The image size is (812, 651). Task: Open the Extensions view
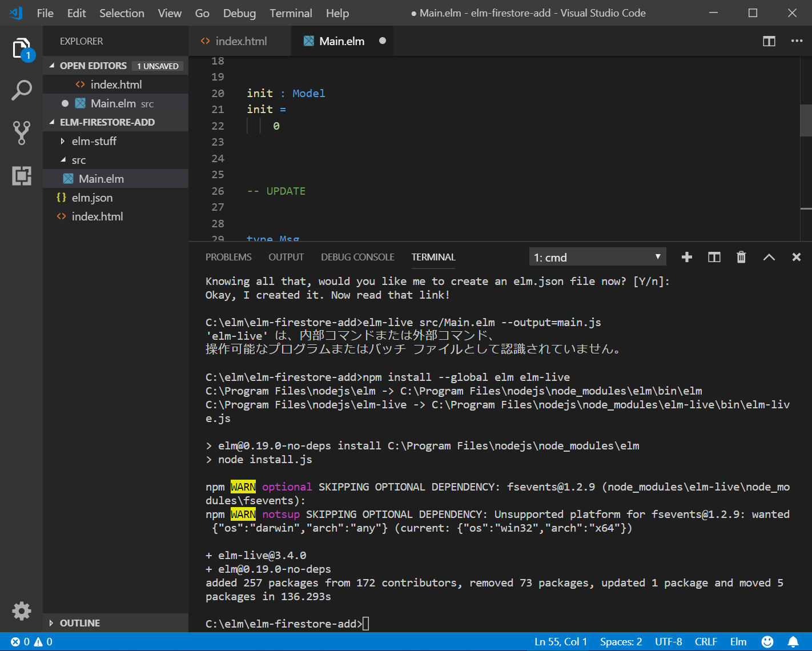(x=21, y=175)
